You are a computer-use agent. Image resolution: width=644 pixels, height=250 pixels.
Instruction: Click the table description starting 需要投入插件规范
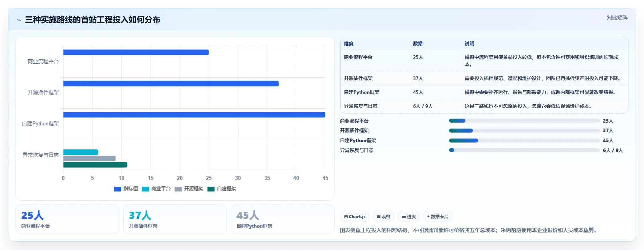coord(543,78)
